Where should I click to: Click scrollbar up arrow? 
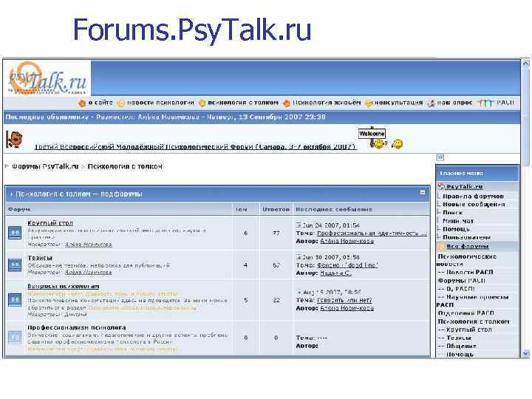click(x=525, y=63)
